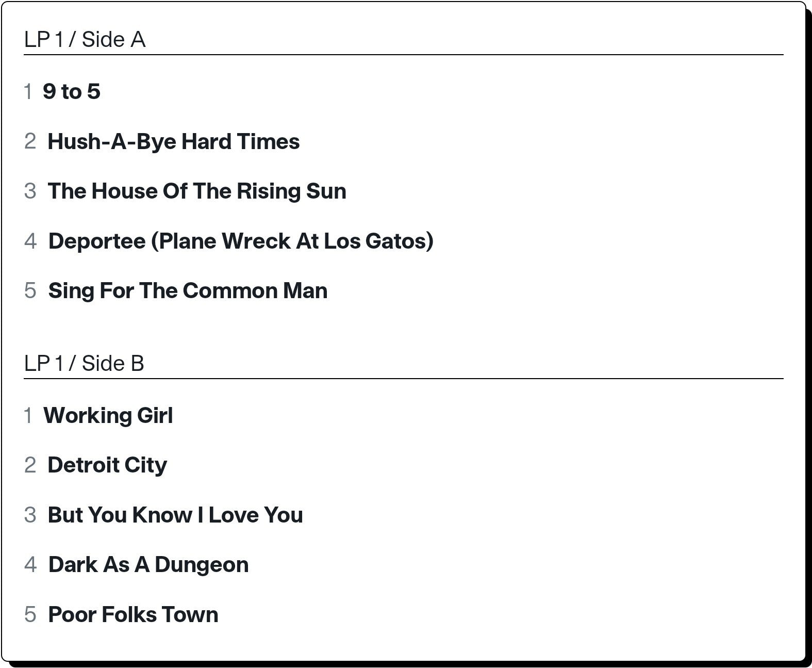This screenshot has height=668, width=812.
Task: Select But You Know I Love You
Action: point(175,515)
